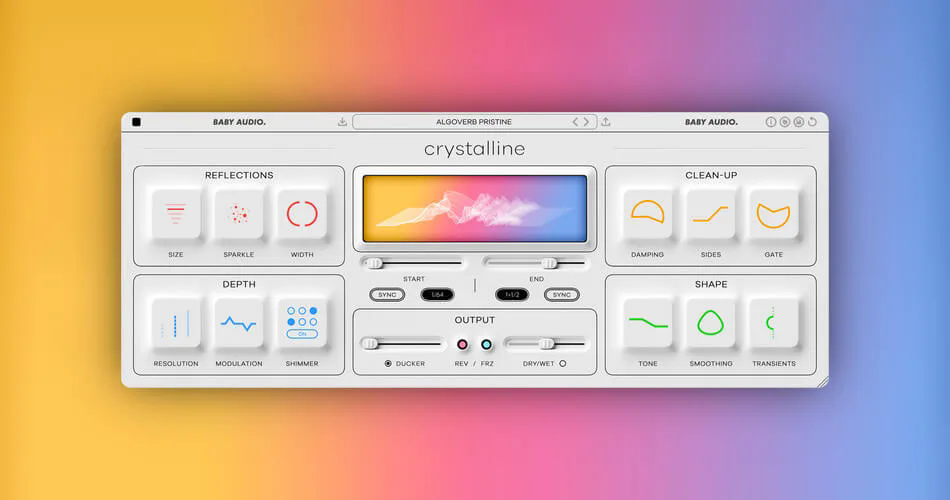Screen dimensions: 950x500
Task: Click the reverb visualizer display
Action: [474, 208]
